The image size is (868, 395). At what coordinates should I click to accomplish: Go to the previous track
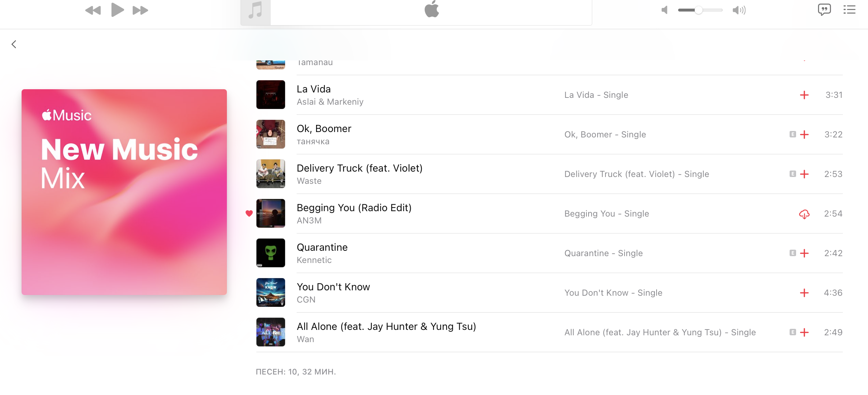pyautogui.click(x=93, y=10)
